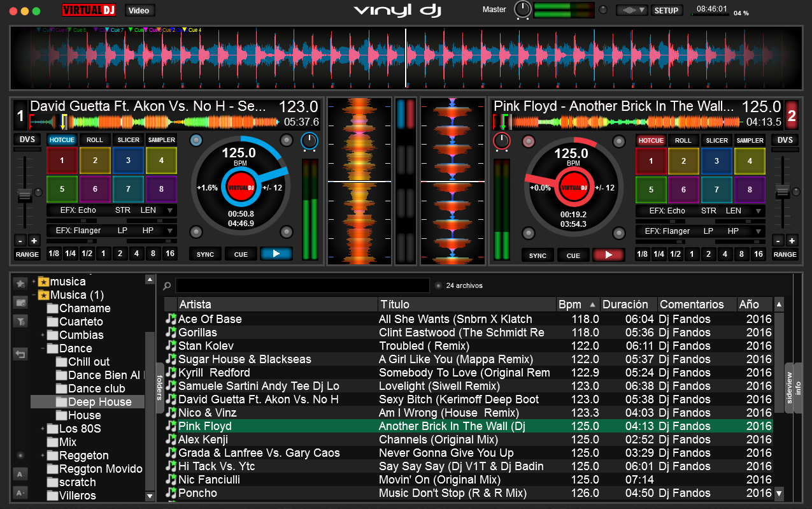Click the VirtualDJ logo in the title bar

[90, 10]
